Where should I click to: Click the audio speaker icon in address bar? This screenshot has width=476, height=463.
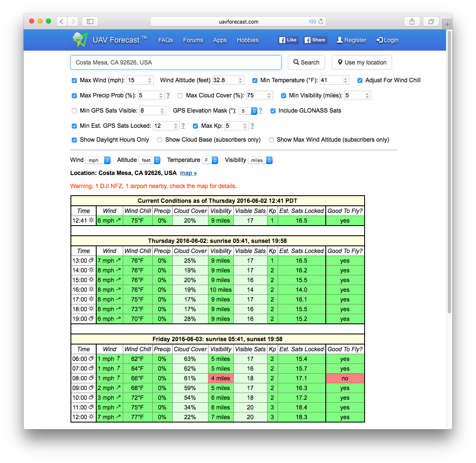pos(312,22)
